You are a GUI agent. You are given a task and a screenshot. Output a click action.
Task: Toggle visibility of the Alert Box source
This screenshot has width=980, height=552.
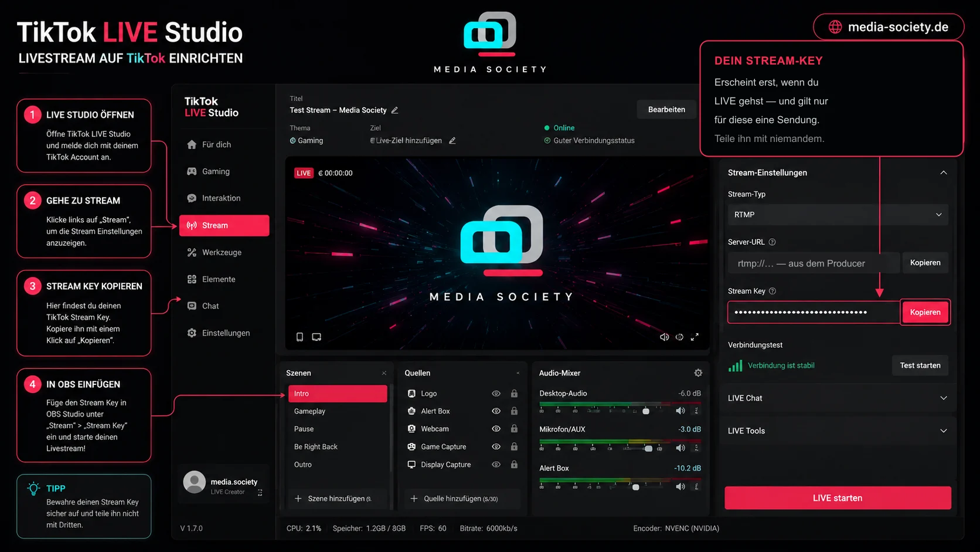click(496, 411)
